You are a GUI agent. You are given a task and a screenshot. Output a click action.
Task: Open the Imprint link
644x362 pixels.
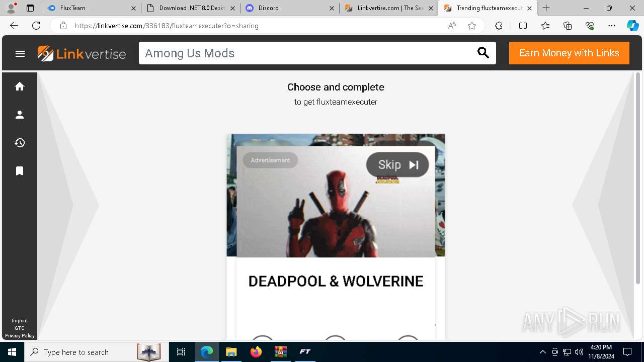point(20,321)
